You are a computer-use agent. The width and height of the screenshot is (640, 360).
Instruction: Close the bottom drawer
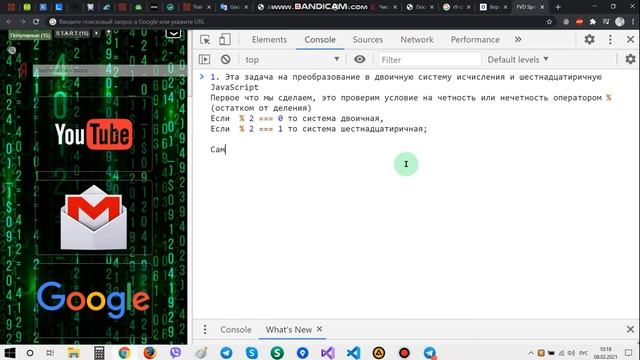[630, 329]
